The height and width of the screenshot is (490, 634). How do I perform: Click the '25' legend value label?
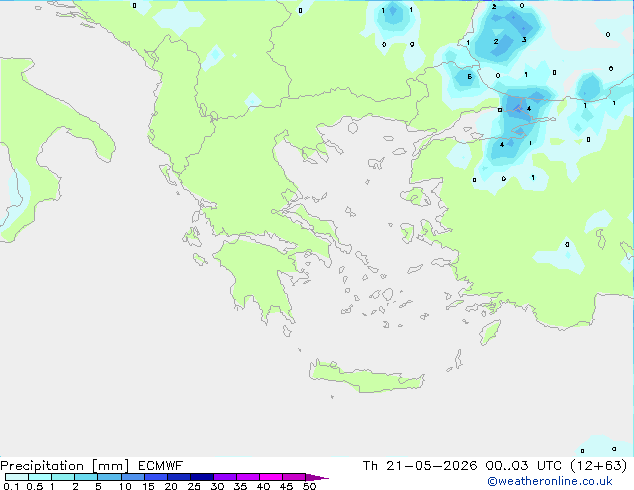click(194, 486)
